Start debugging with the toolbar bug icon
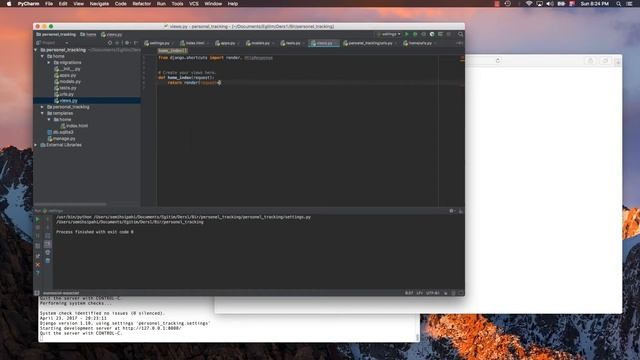The image size is (640, 360). pyautogui.click(x=415, y=34)
